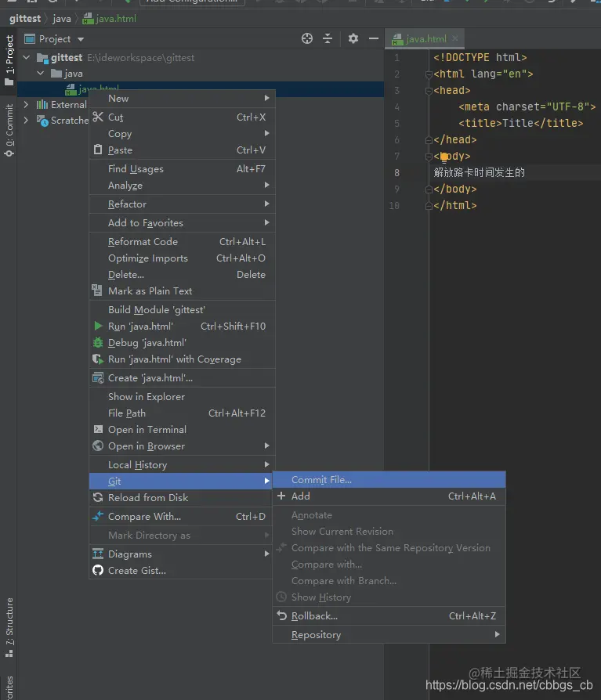The width and height of the screenshot is (601, 700).
Task: Open the Analyze submenu
Action: point(183,186)
